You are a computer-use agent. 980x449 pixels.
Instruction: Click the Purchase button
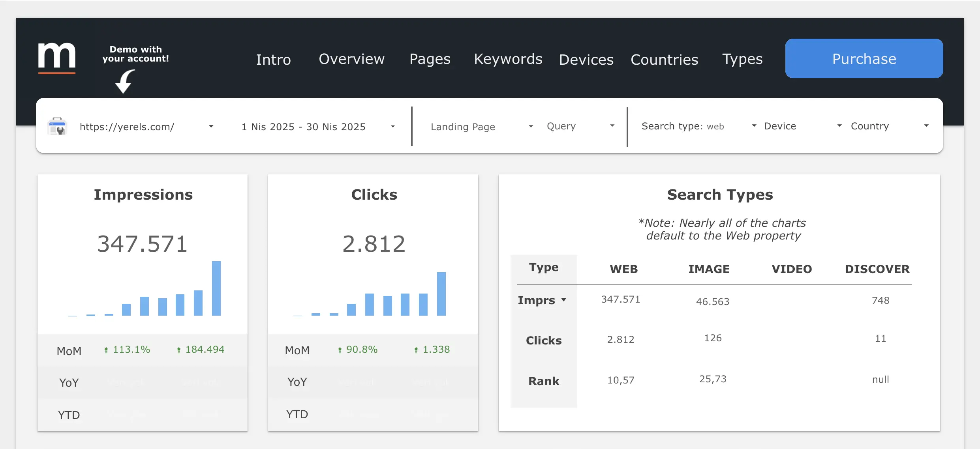(864, 58)
